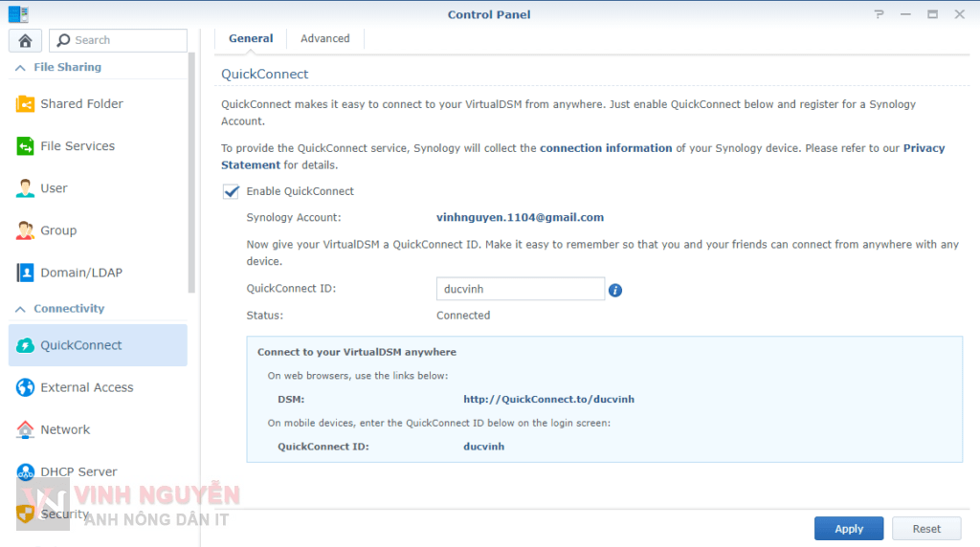Image resolution: width=980 pixels, height=547 pixels.
Task: Click the help question mark icon
Action: point(879,14)
